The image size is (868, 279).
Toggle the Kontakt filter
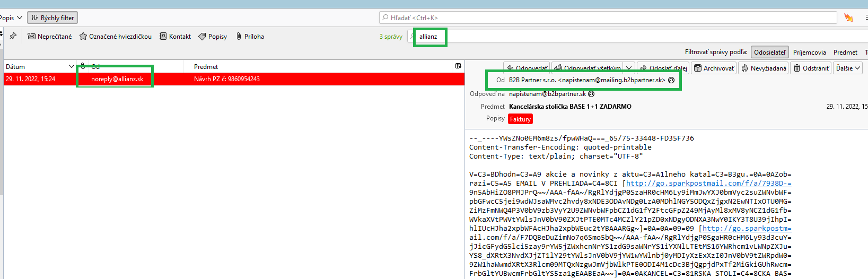click(x=175, y=37)
